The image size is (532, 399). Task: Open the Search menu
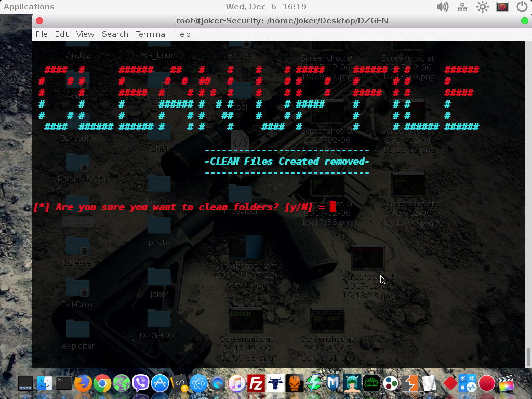(115, 34)
